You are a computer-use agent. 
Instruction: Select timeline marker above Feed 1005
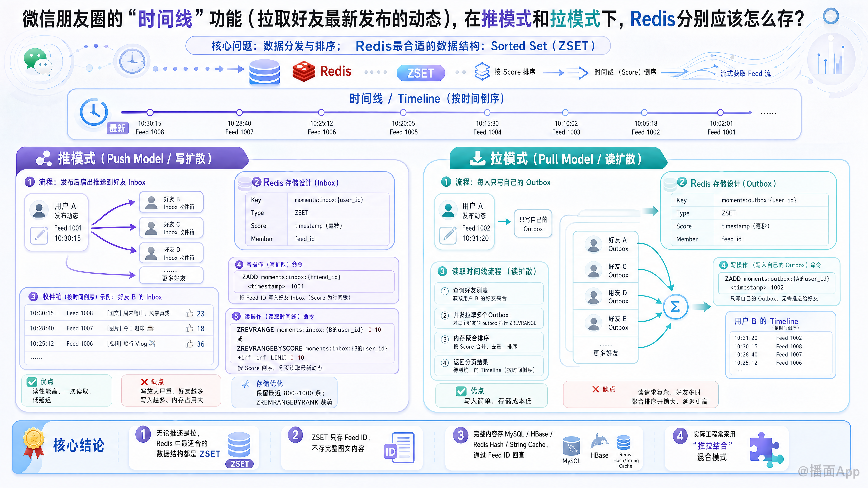[x=403, y=113]
